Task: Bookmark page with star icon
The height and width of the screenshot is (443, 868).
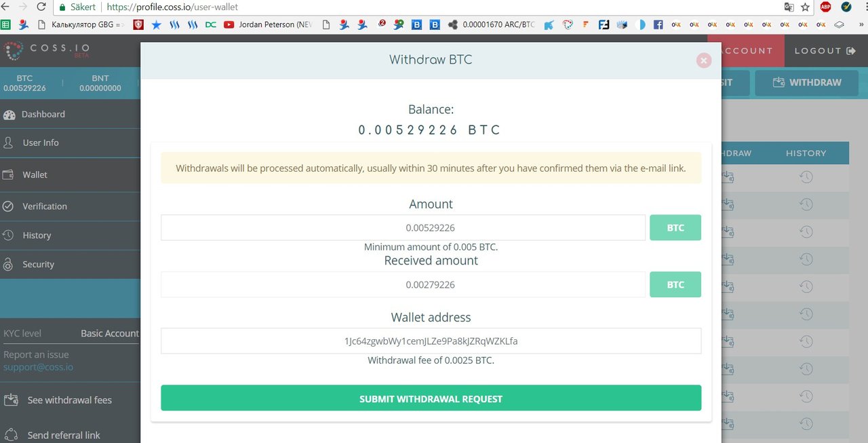Action: pos(805,7)
